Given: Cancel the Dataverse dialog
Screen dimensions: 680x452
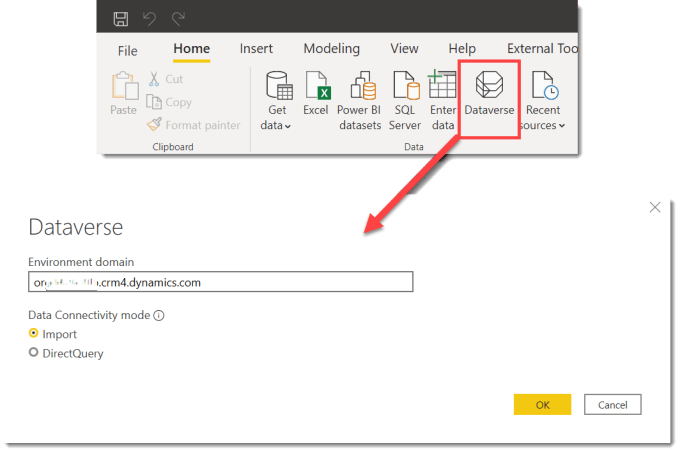Looking at the screenshot, I should (612, 405).
